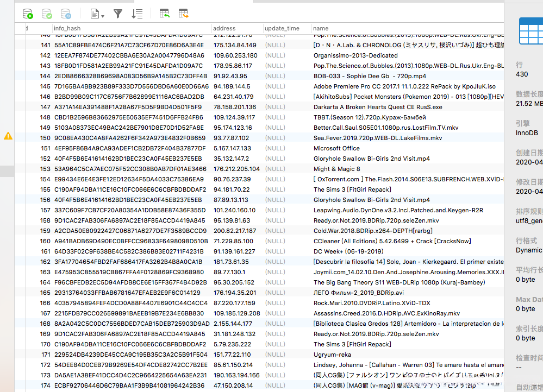Select the address cell '47.150.208.14'

[233, 385]
